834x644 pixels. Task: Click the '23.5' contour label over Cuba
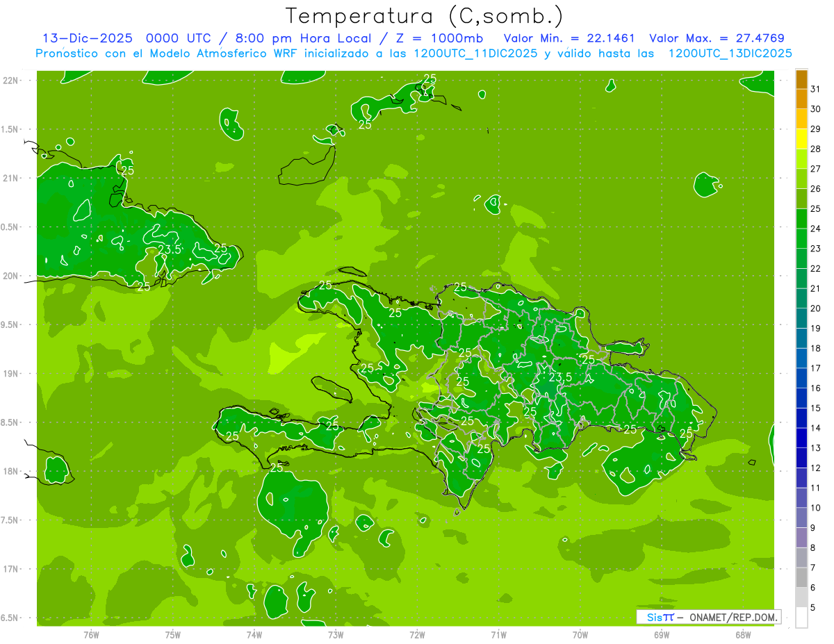coord(170,249)
